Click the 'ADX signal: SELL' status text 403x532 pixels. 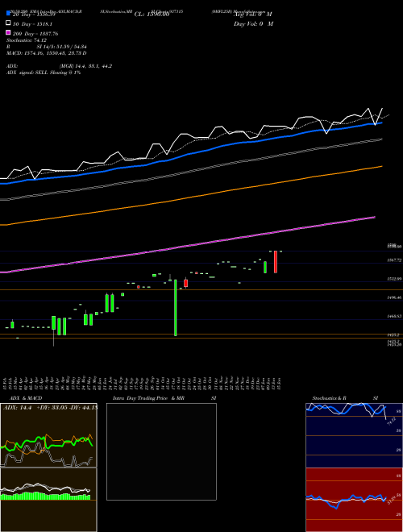click(44, 73)
